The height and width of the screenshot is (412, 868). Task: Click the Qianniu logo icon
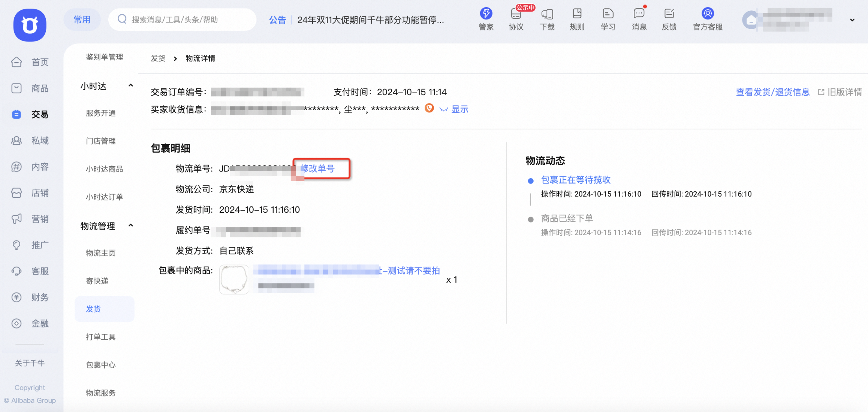click(x=30, y=25)
